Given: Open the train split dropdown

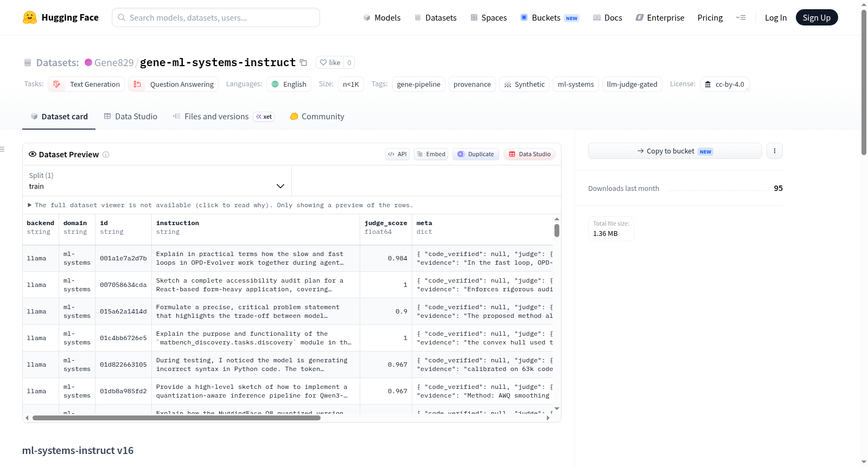Looking at the screenshot, I should (157, 181).
